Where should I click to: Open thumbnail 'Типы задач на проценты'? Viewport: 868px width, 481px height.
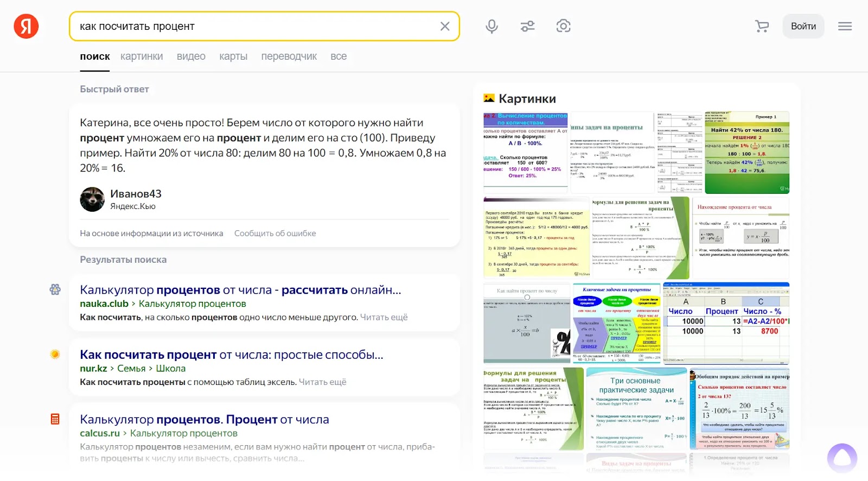(612, 153)
